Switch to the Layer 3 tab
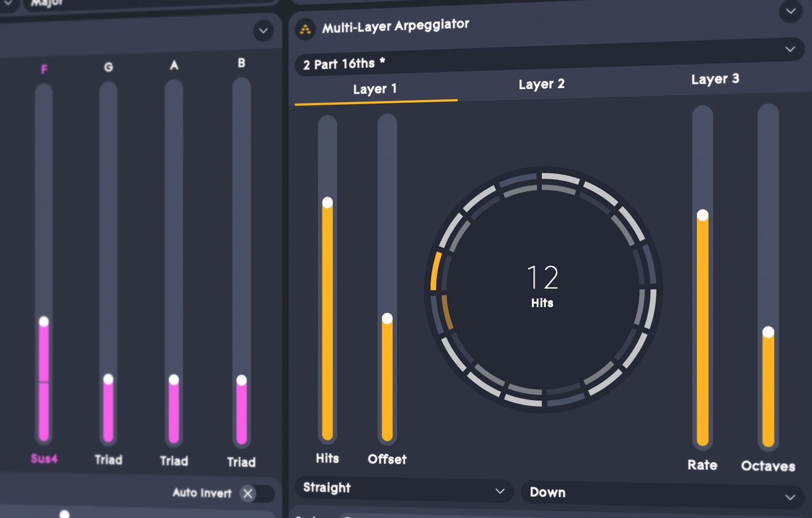812x518 pixels. pos(715,79)
